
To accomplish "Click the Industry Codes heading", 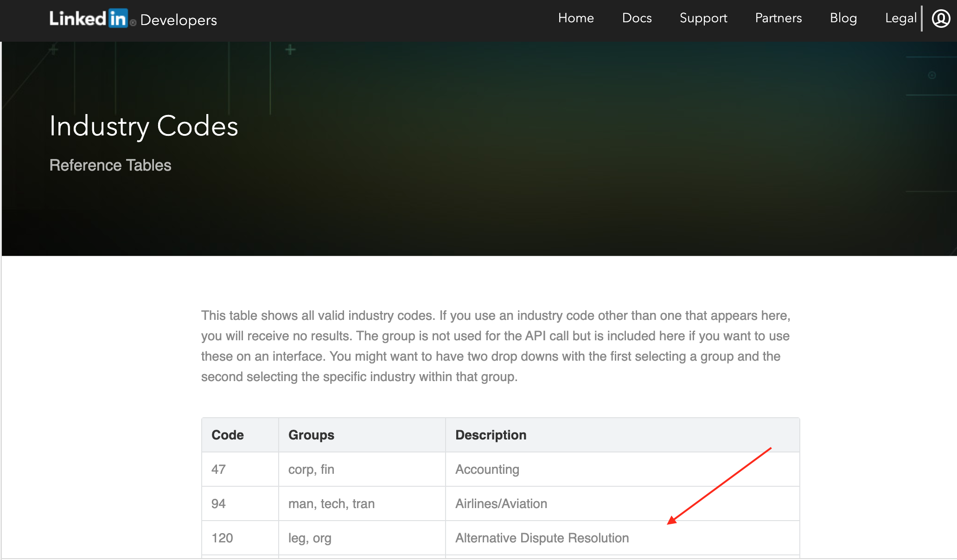I will pos(144,126).
